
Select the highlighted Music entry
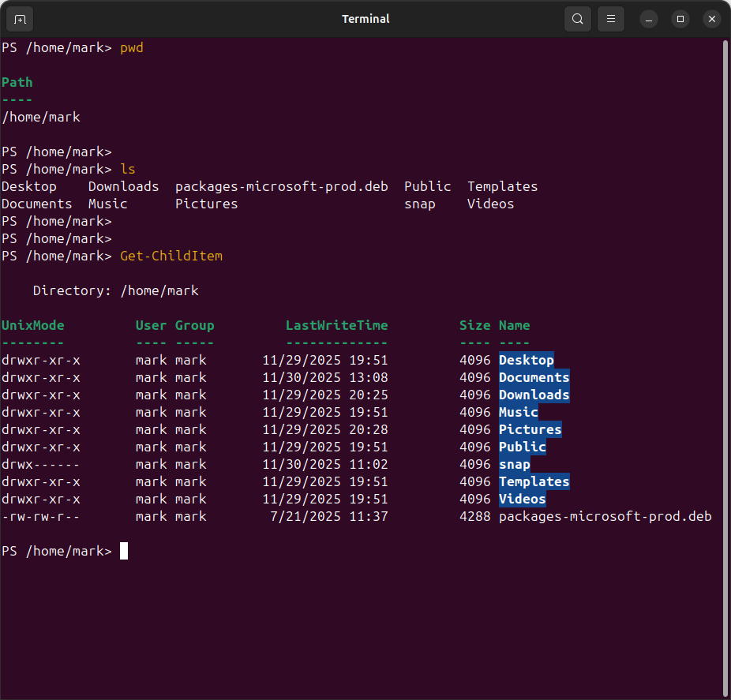click(518, 412)
